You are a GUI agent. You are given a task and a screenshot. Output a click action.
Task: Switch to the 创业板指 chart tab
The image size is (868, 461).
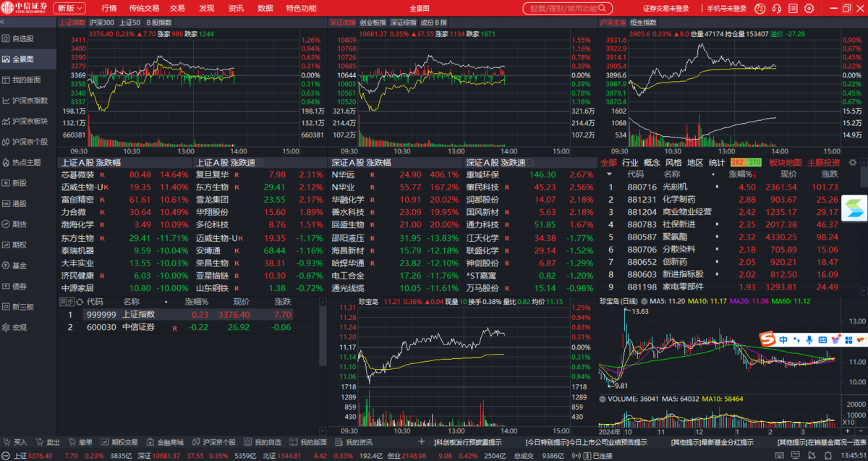pyautogui.click(x=373, y=22)
